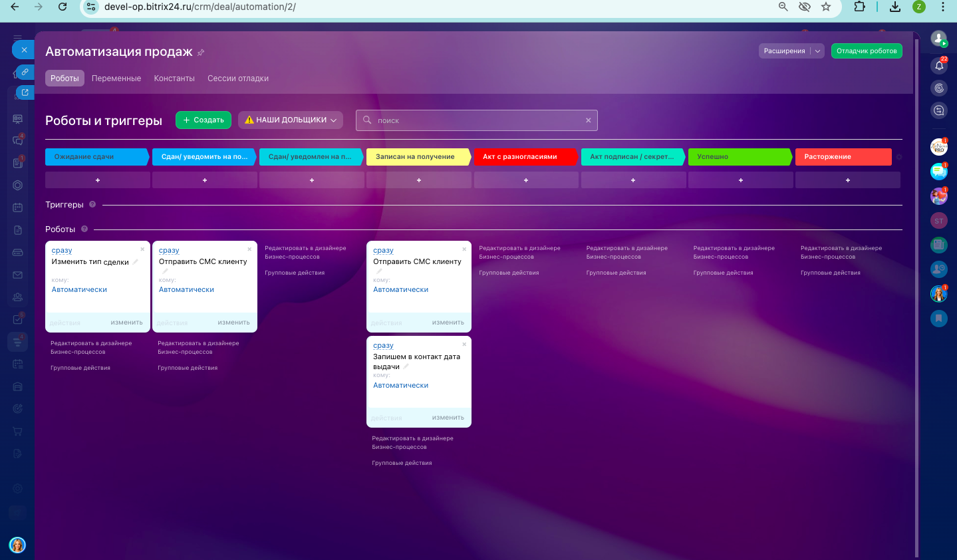Rename Запишем в контакт дата выдачи via pencil

pyautogui.click(x=406, y=366)
